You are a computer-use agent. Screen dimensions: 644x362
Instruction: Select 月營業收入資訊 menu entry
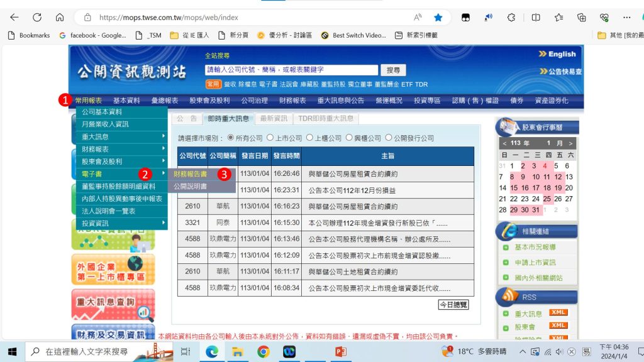(x=122, y=124)
